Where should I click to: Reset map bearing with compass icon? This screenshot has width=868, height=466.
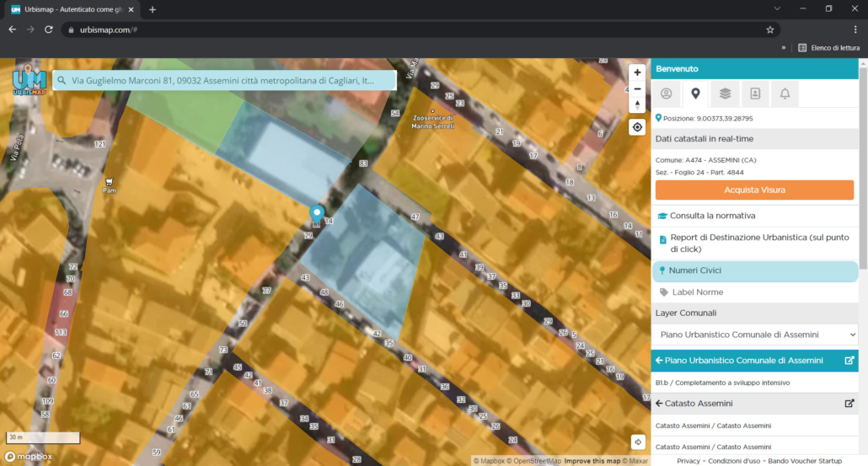click(x=637, y=104)
